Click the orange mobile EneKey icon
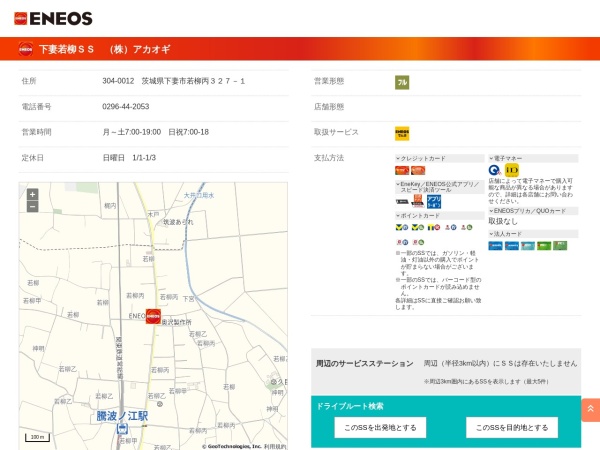Viewport: 600px width, 450px height. (417, 201)
